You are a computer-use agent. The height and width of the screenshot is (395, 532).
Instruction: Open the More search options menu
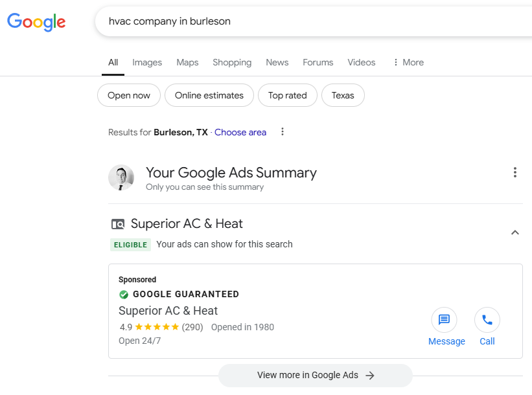tap(408, 62)
